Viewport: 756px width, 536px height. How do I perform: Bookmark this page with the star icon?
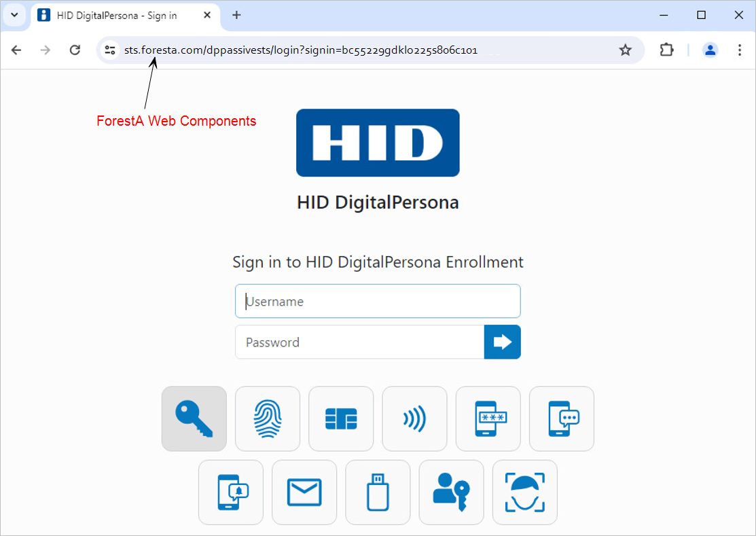tap(625, 50)
